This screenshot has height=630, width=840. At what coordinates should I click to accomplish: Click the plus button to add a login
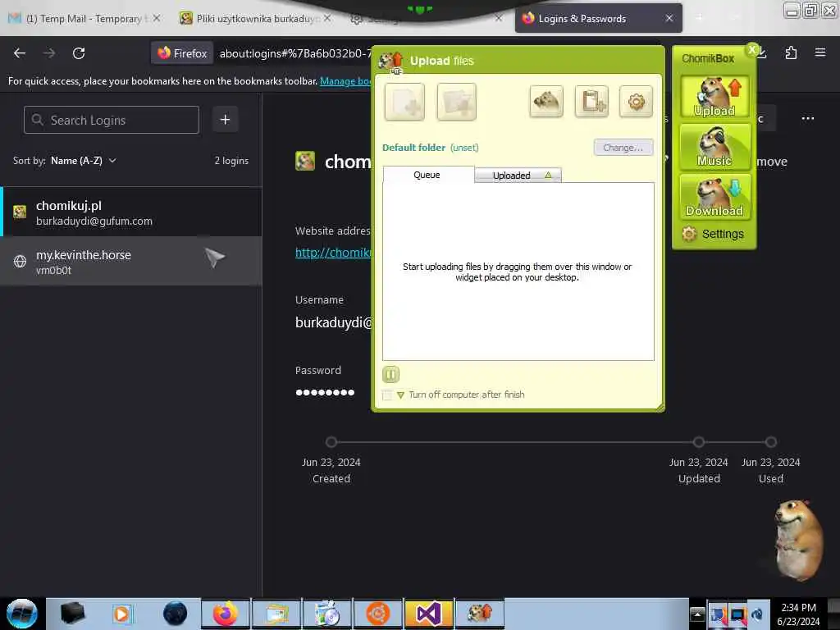tap(225, 120)
